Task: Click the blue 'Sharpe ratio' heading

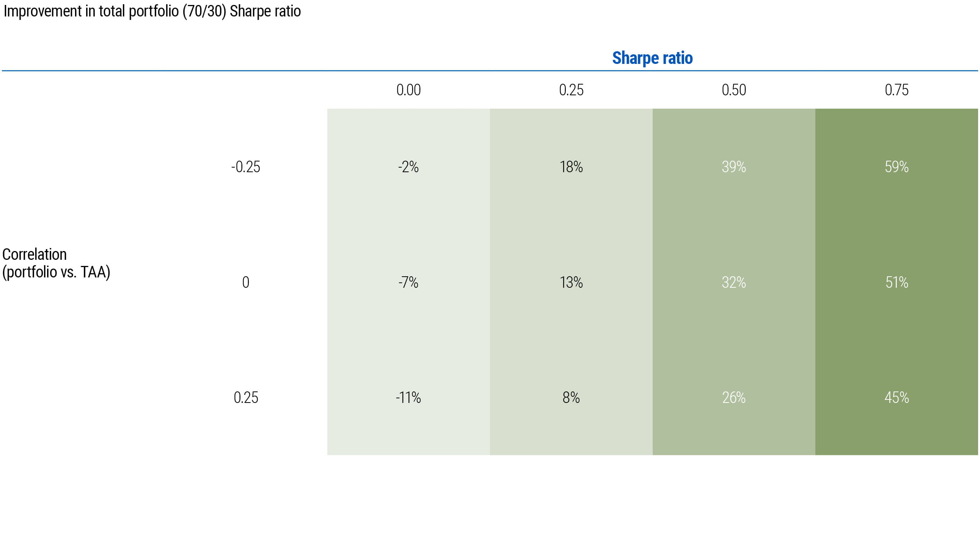Action: coord(652,58)
